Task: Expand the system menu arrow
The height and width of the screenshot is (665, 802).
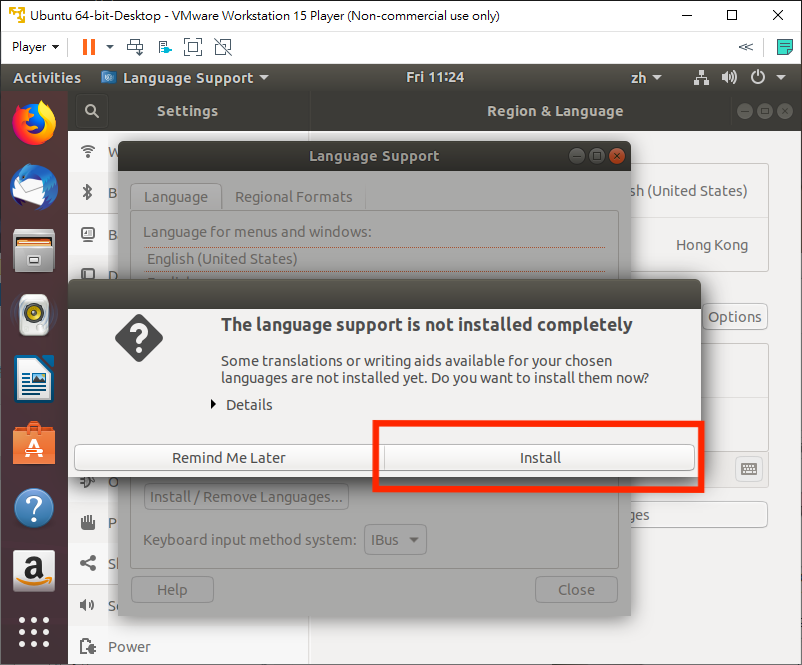Action: [x=781, y=78]
